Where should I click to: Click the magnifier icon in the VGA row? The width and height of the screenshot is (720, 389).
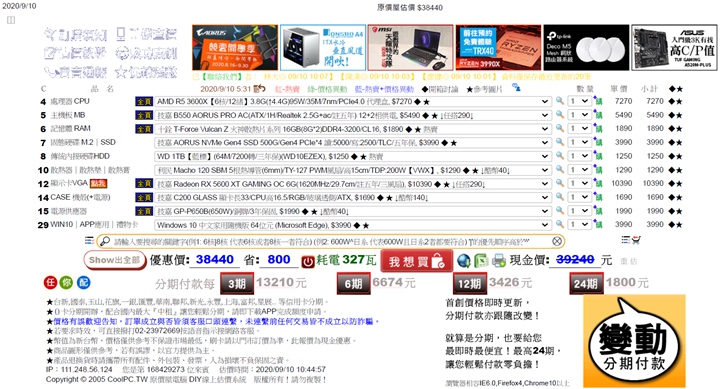[x=559, y=183]
